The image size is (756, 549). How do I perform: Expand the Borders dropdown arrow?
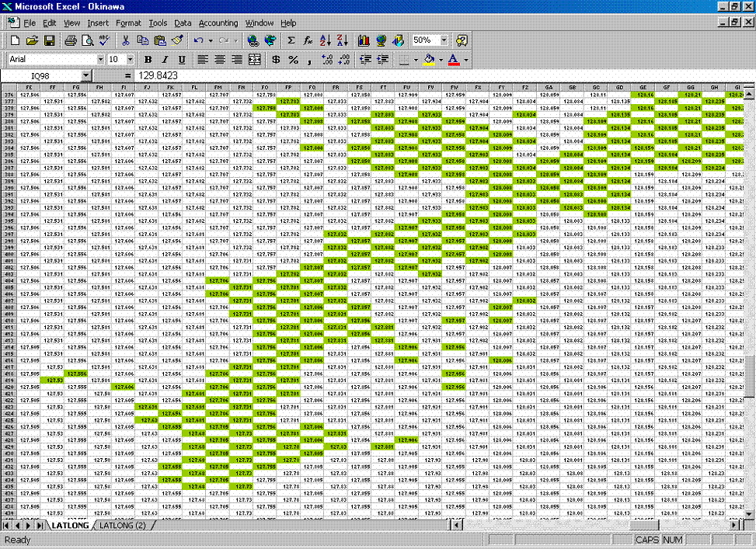[x=416, y=59]
